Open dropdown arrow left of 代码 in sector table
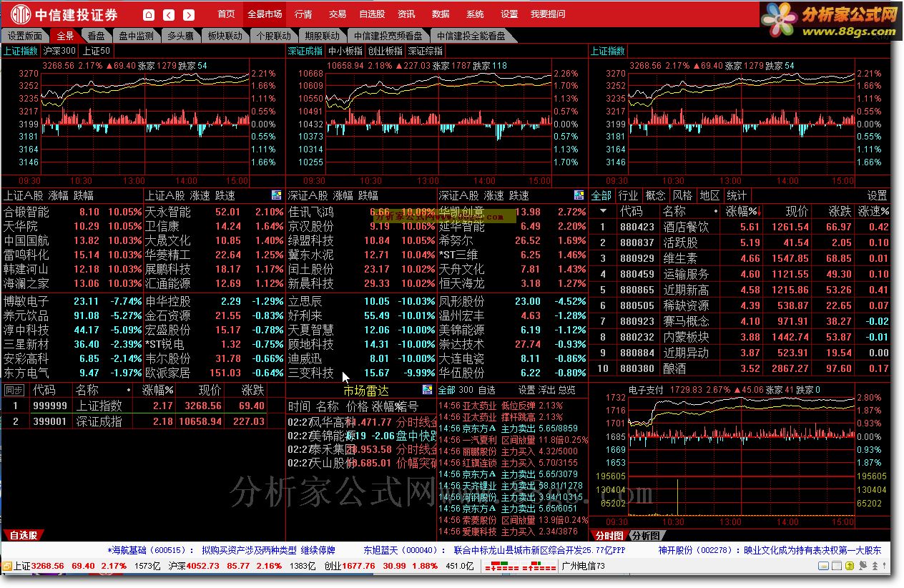 coord(603,212)
